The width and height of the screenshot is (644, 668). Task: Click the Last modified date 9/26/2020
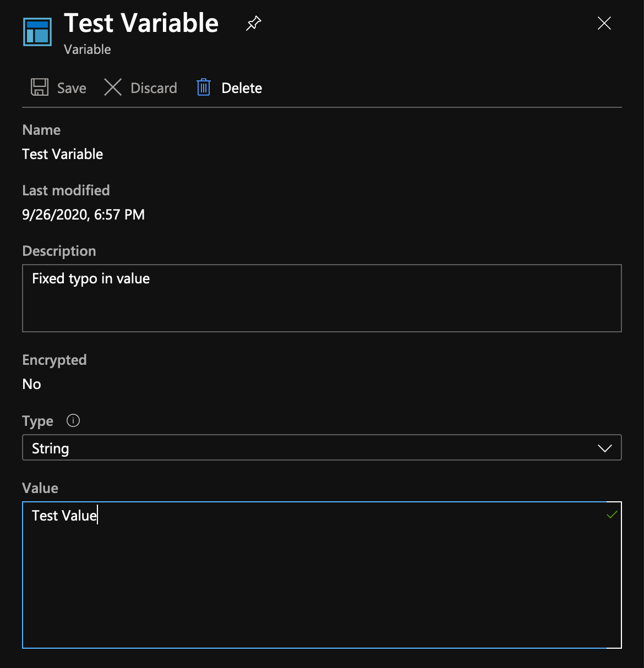click(x=83, y=215)
